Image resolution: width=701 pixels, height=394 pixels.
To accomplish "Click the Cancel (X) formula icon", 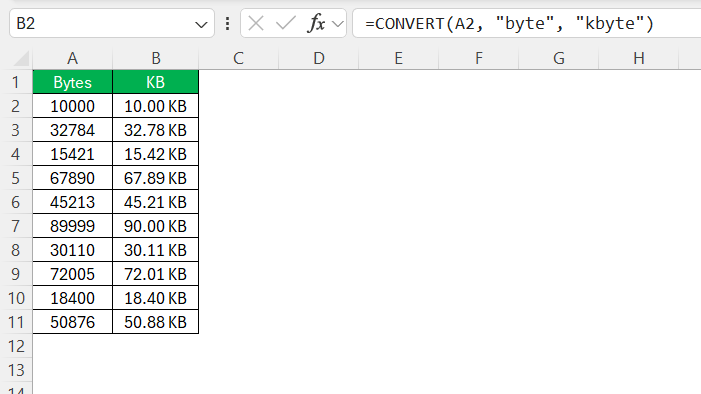I will (x=256, y=23).
